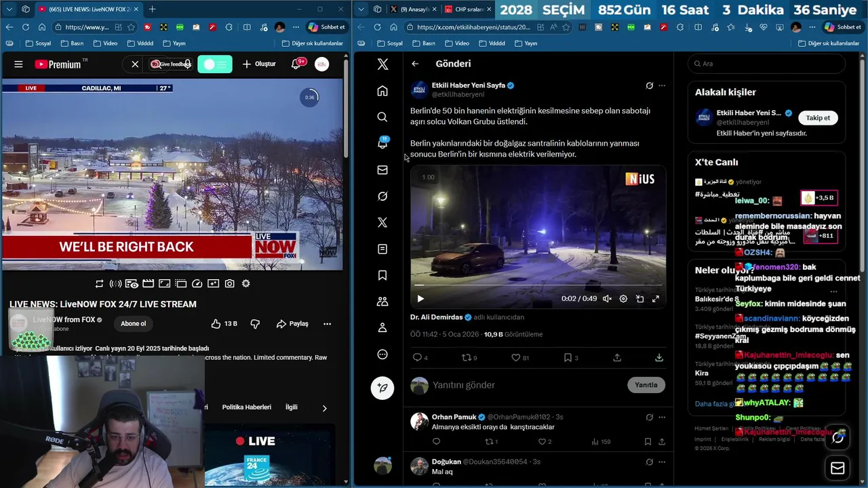Viewport: 868px width, 488px height.
Task: Open YouTube notifications bell
Action: tap(296, 64)
